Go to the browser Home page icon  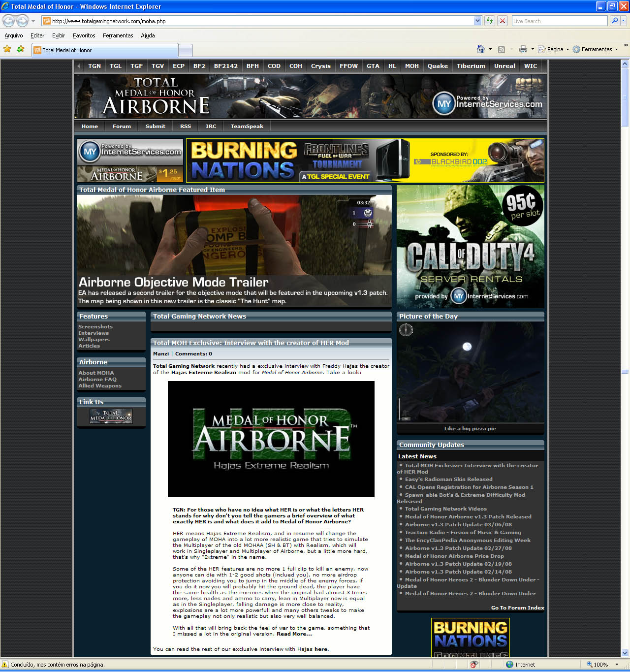(481, 49)
